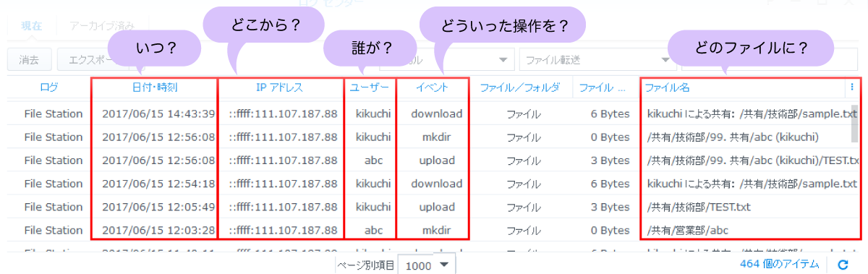Click the mkdir event by kikuchi at 12:56:08
This screenshot has height=274, width=868.
pos(436,137)
